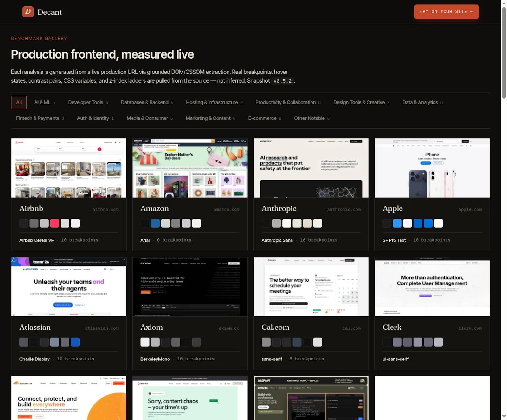Viewport: 507px width, 420px height.
Task: Click the atlassian.com domain text
Action: point(101,328)
